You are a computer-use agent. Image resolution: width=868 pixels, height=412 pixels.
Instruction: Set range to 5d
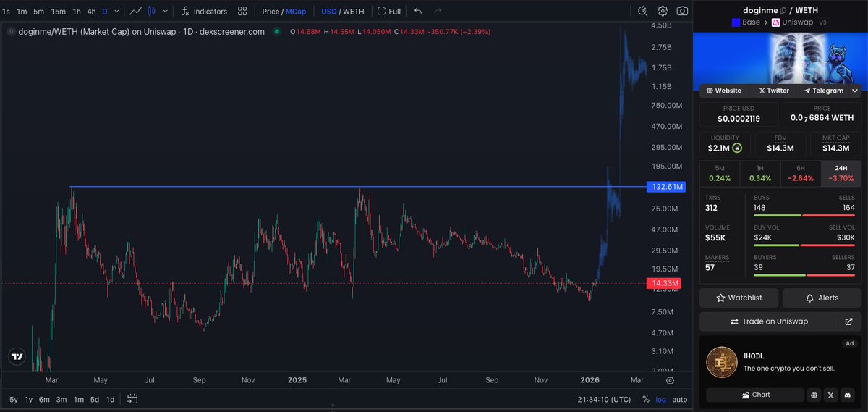pyautogui.click(x=95, y=399)
